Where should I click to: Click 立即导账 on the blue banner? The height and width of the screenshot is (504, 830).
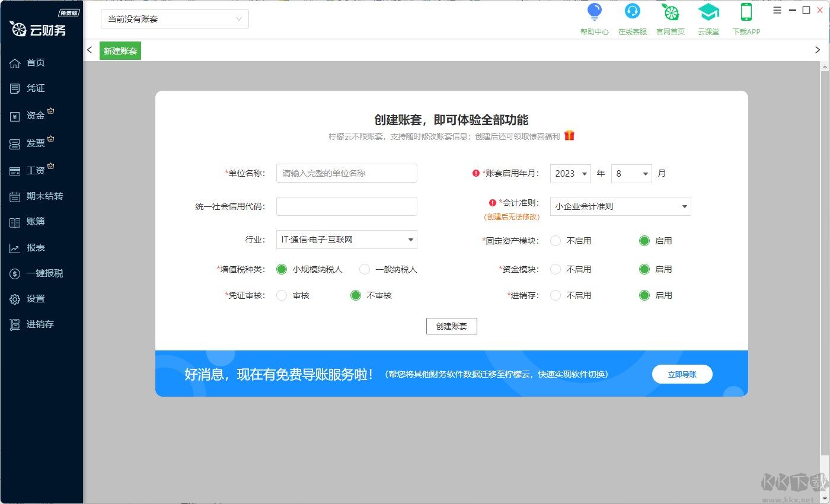pos(682,374)
